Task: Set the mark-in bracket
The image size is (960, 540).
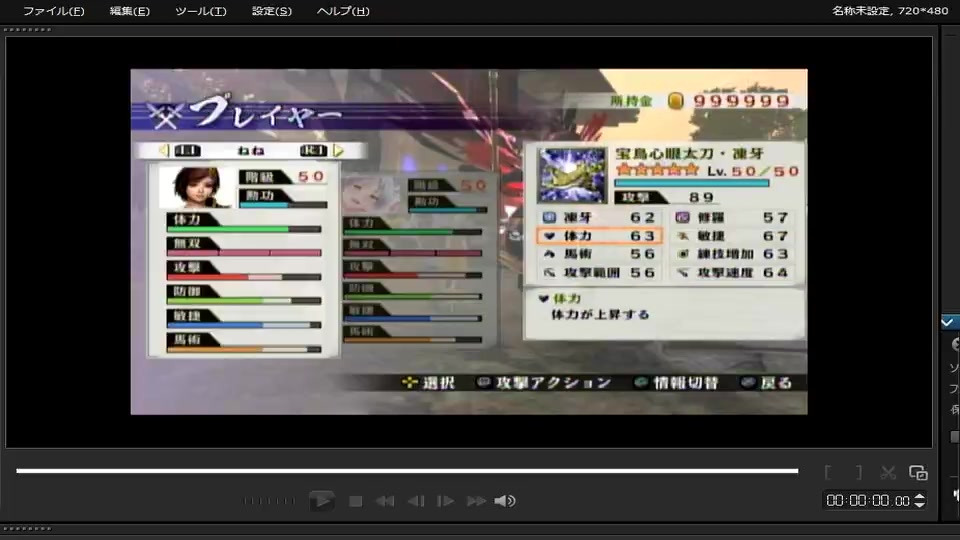Action: 828,472
